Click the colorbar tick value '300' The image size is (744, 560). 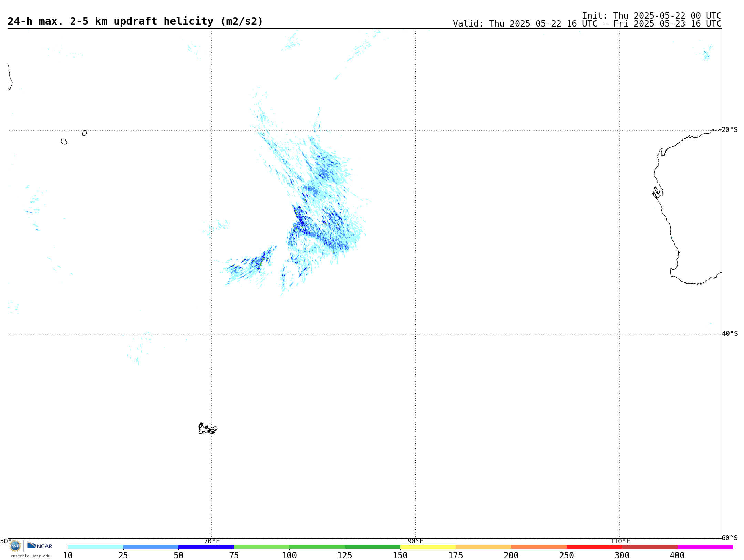pyautogui.click(x=622, y=556)
